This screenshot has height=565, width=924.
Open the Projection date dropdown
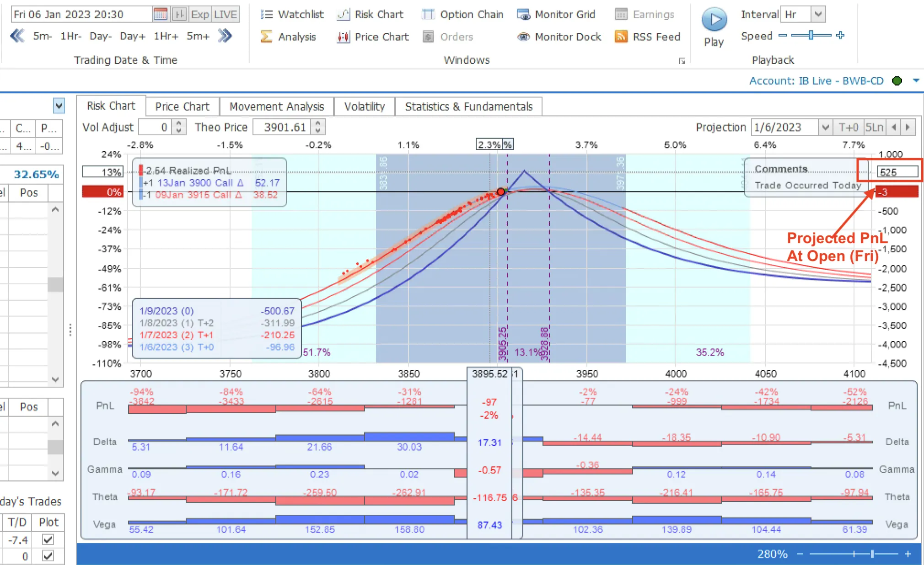point(825,127)
